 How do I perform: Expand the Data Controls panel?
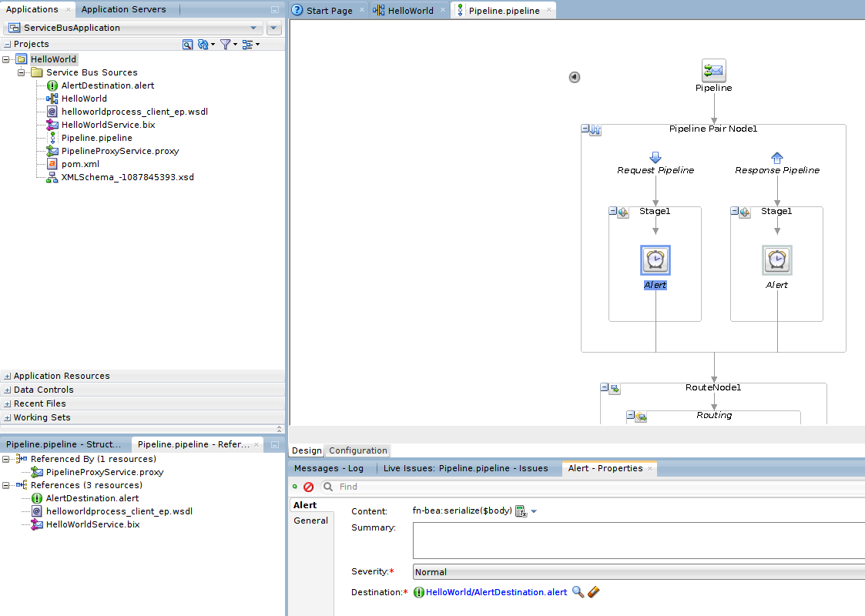tap(7, 390)
